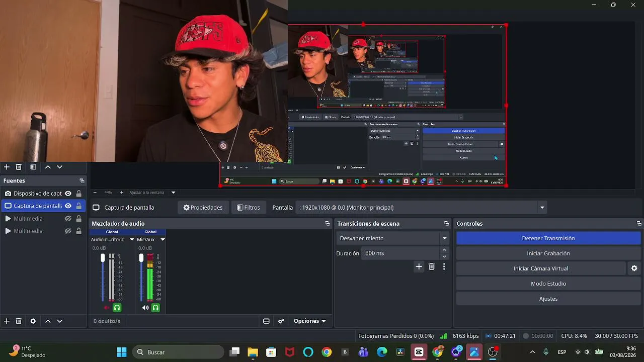Open the Ajustar a la ventana zoom dropdown

(174, 193)
